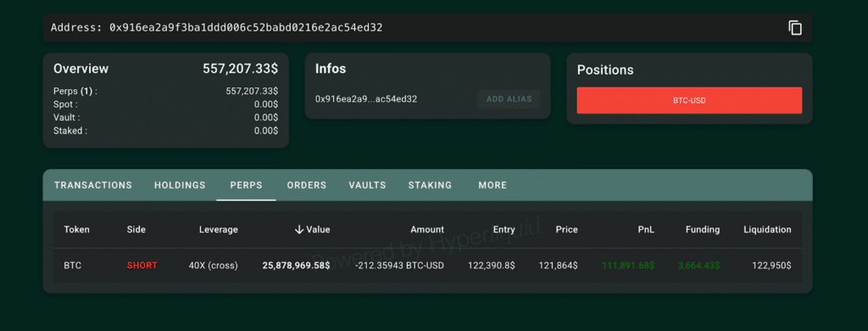
Task: Click the shortened address 0x916ea2a9...ac54ed32
Action: 366,99
